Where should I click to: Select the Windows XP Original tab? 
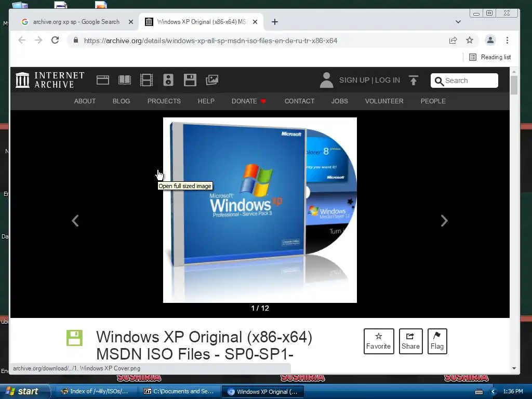click(202, 22)
